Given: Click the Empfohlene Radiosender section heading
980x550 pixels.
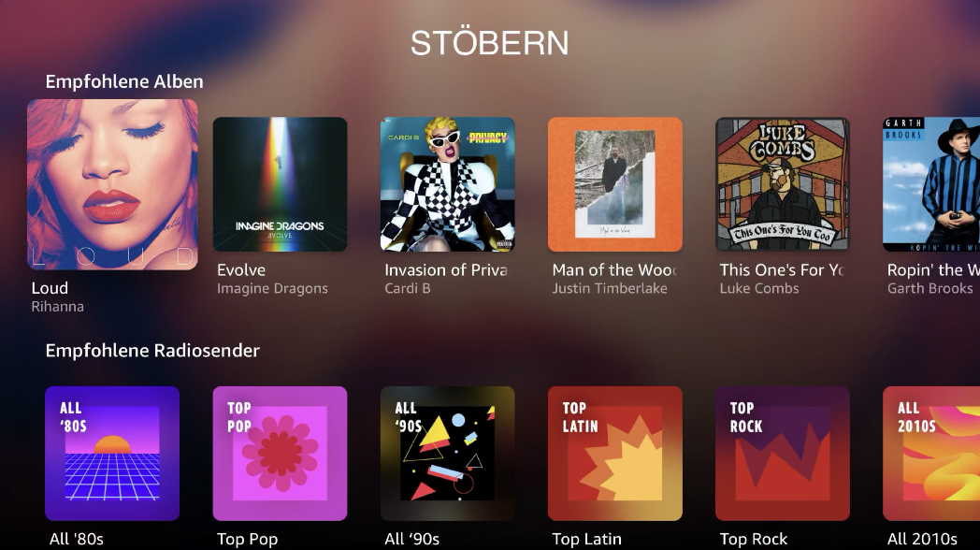Looking at the screenshot, I should (x=152, y=351).
